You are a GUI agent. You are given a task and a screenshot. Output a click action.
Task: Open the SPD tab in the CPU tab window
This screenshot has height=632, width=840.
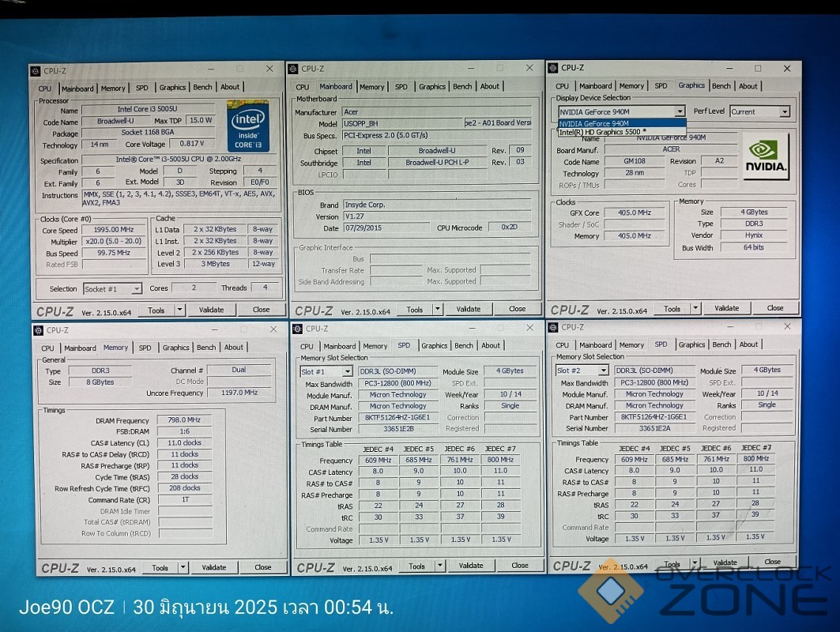142,88
